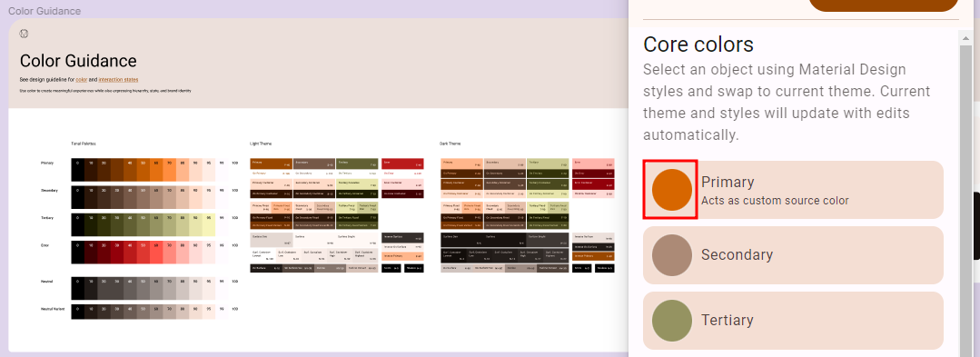Click the "Error" tonal palette row label
The width and height of the screenshot is (980, 357).
pos(45,245)
